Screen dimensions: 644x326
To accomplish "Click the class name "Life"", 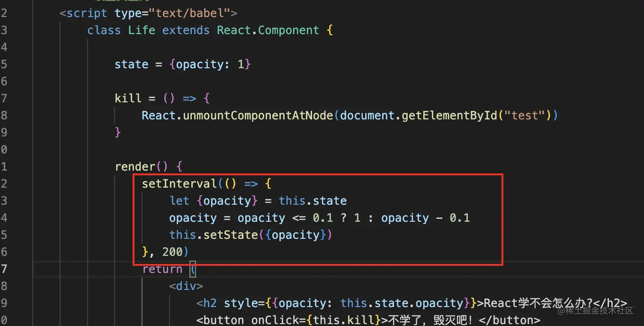I will (x=142, y=30).
